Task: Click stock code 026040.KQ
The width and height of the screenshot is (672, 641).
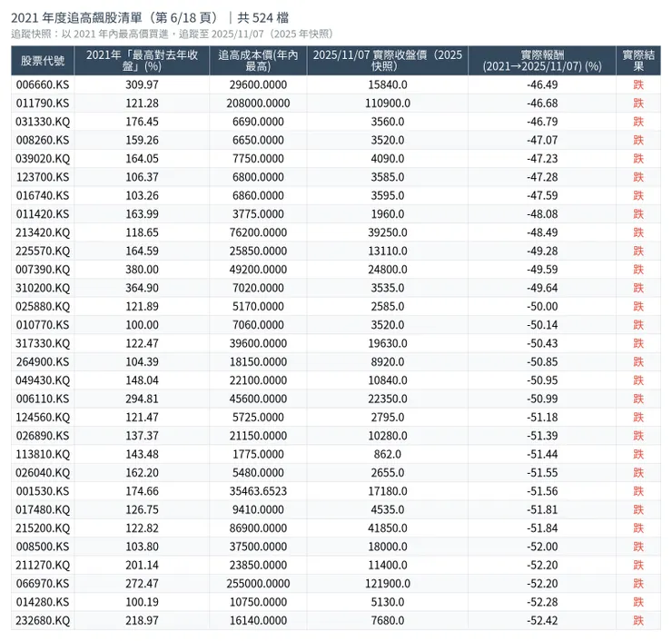Action: (43, 473)
